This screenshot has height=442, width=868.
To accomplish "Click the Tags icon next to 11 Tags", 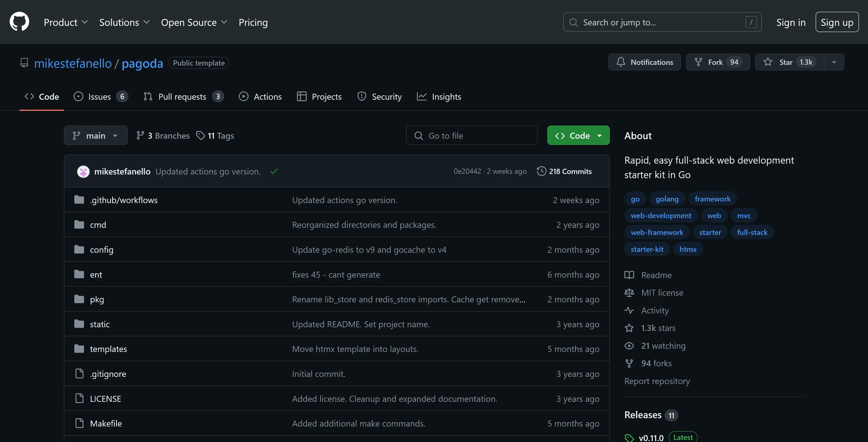I will coord(200,135).
